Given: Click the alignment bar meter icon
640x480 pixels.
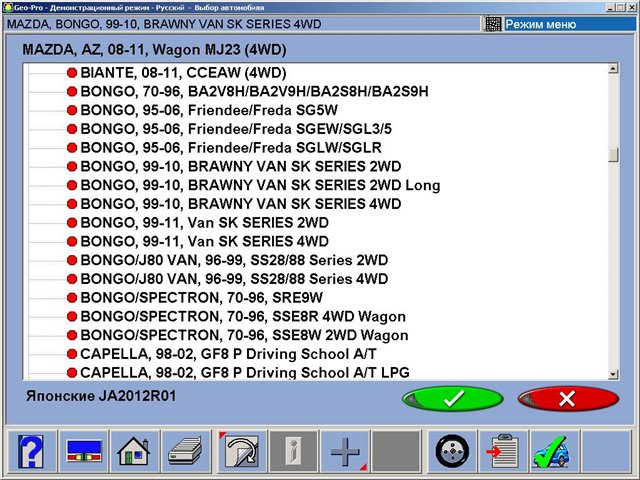Looking at the screenshot, I should [x=84, y=451].
